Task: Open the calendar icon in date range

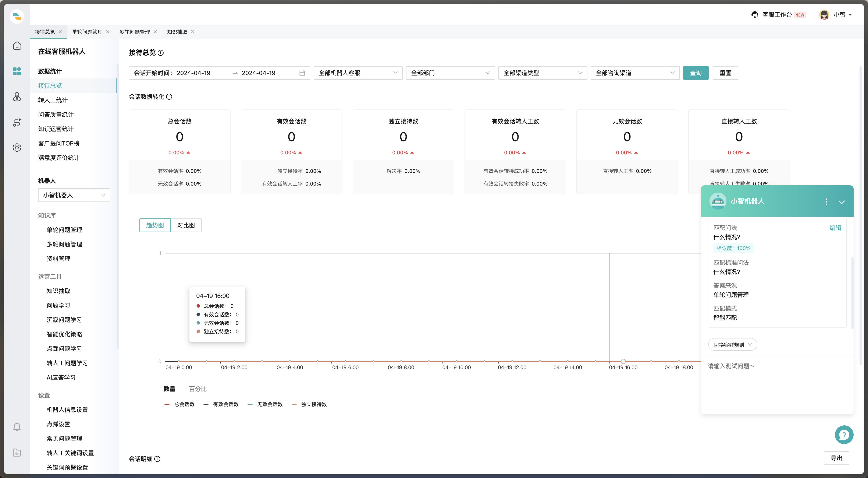Action: pyautogui.click(x=302, y=73)
